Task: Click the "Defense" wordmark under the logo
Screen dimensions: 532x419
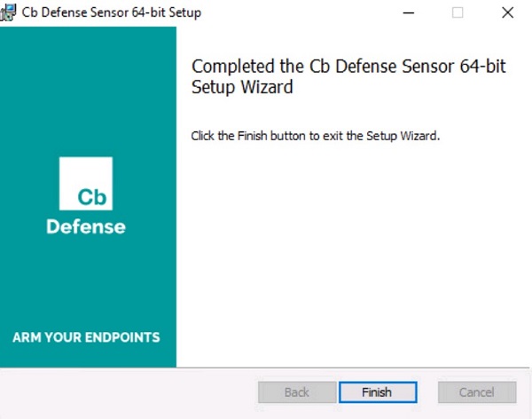Action: coord(86,226)
